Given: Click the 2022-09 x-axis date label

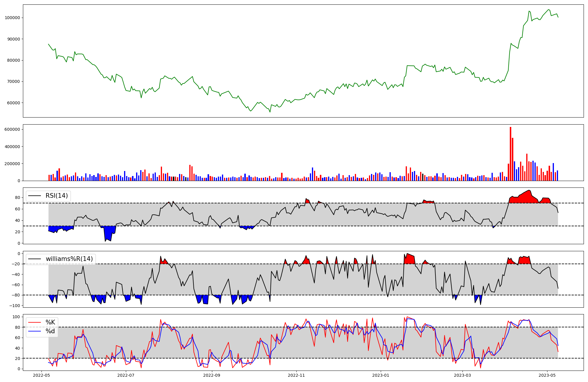Looking at the screenshot, I should (x=211, y=375).
